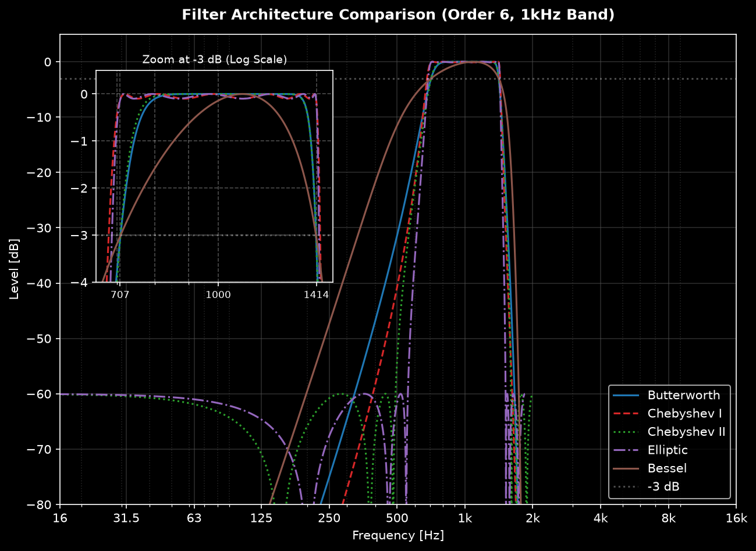
Task: Click the "Level [dB]" axis label
Action: 15,269
